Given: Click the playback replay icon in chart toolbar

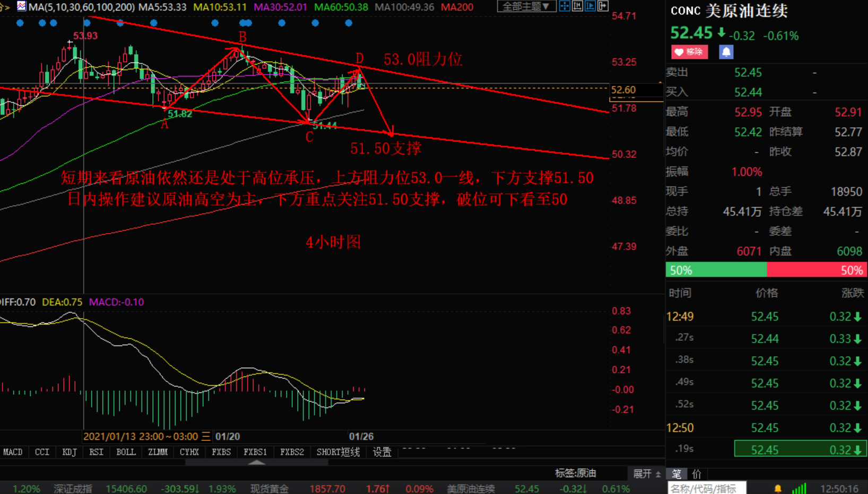Looking at the screenshot, I should tap(590, 6).
